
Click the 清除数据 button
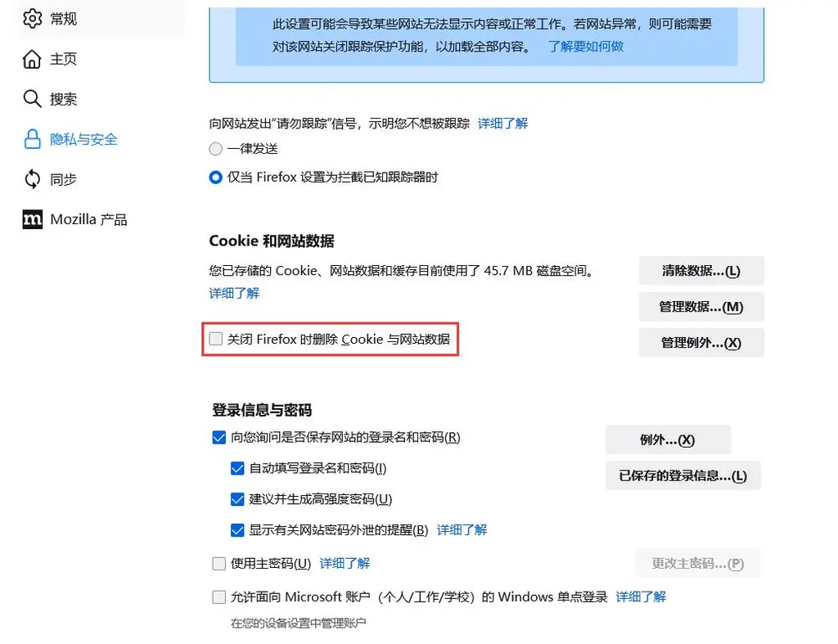pyautogui.click(x=701, y=271)
